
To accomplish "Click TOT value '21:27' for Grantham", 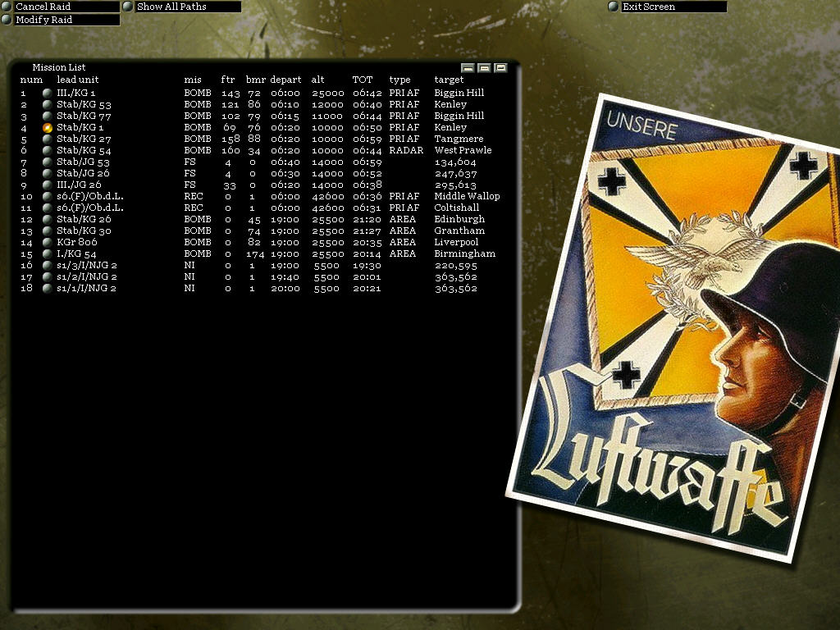I will point(367,231).
